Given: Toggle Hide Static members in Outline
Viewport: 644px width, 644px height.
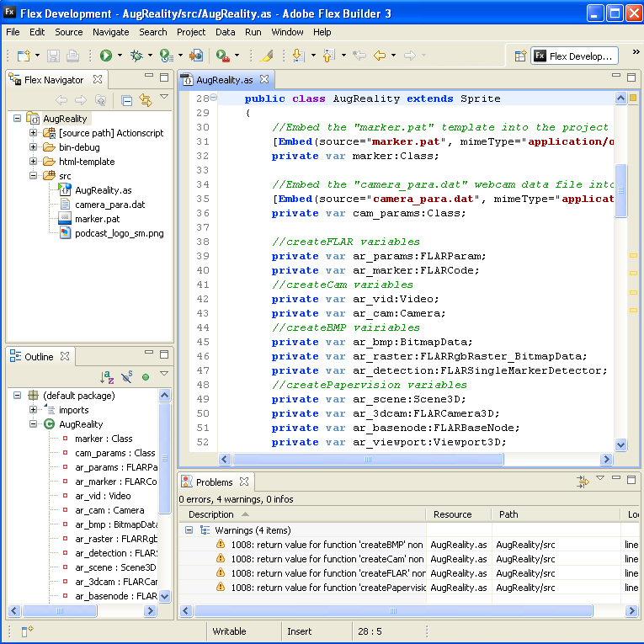Looking at the screenshot, I should (x=126, y=376).
